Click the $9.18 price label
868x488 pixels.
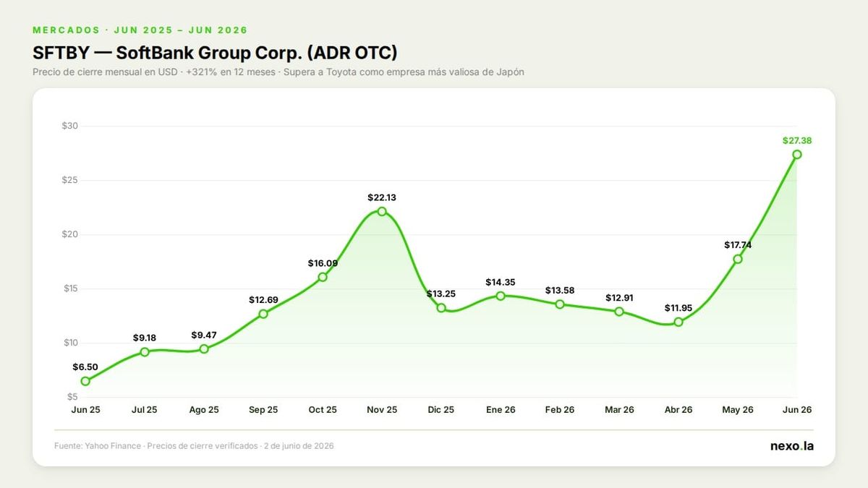(145, 338)
